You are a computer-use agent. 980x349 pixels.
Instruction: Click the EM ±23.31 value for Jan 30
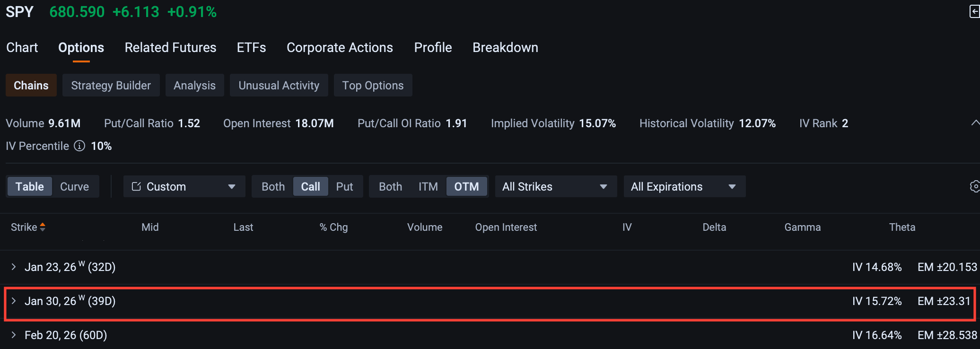click(x=944, y=301)
